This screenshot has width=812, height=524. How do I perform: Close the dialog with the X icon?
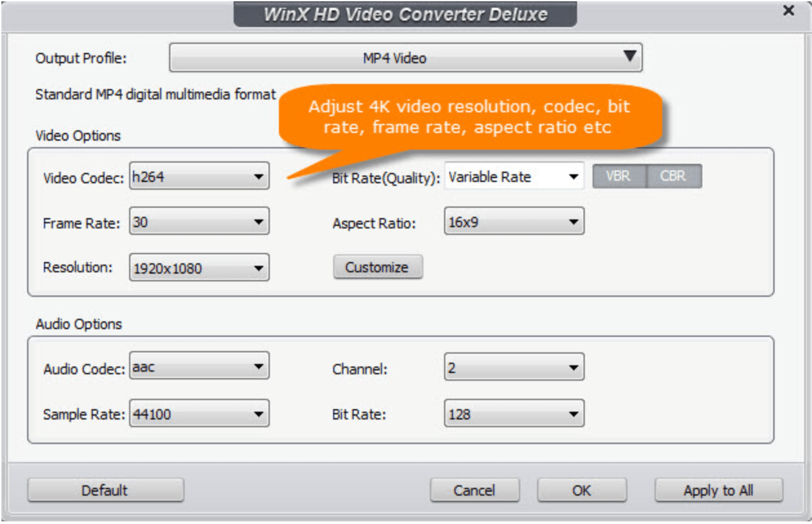tap(787, 11)
